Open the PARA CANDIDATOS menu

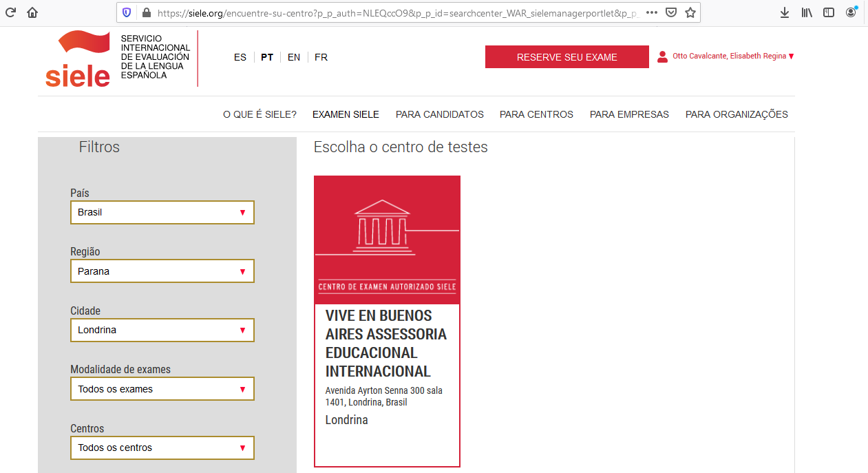[440, 115]
